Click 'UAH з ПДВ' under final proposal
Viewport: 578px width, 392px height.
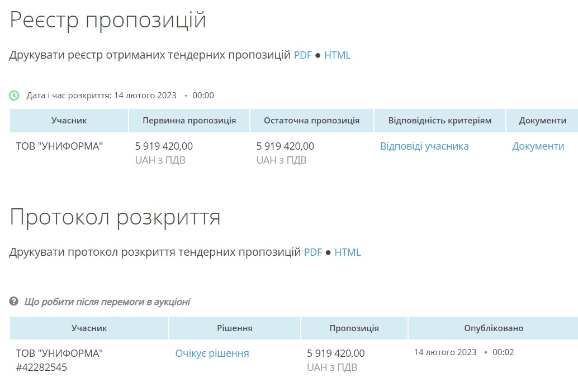(x=281, y=160)
